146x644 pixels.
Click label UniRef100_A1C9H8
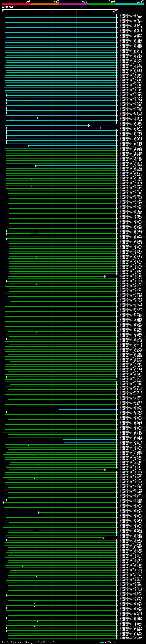click(x=131, y=548)
